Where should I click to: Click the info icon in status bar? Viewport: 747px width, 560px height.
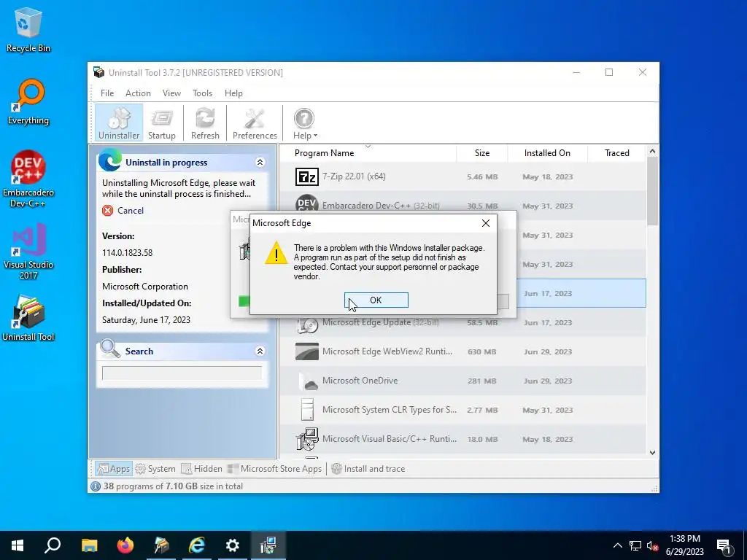(96, 486)
